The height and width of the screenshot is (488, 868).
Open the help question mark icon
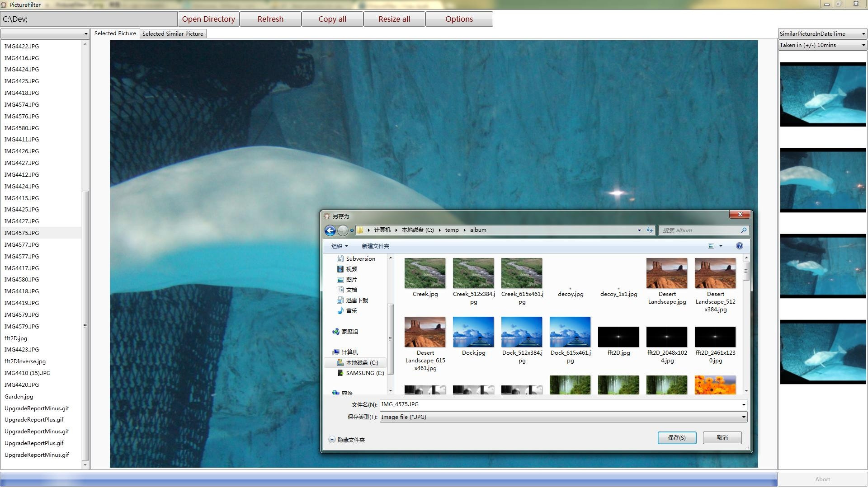click(x=739, y=246)
